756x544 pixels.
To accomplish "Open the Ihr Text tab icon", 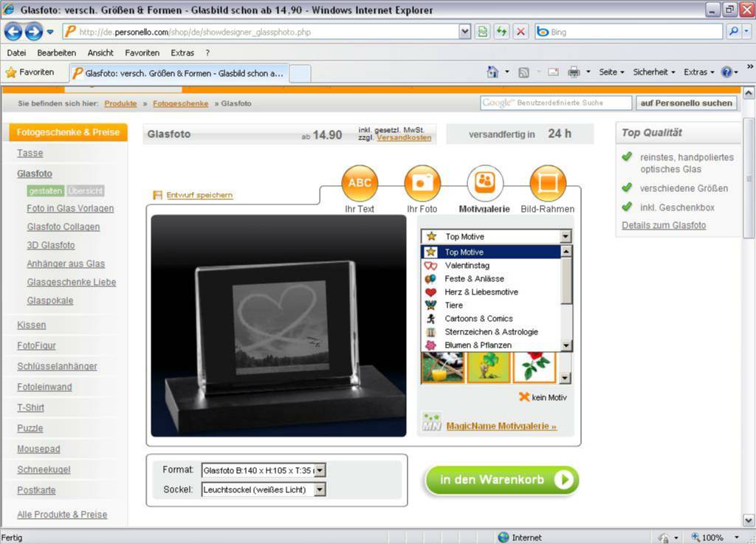I will [x=359, y=182].
